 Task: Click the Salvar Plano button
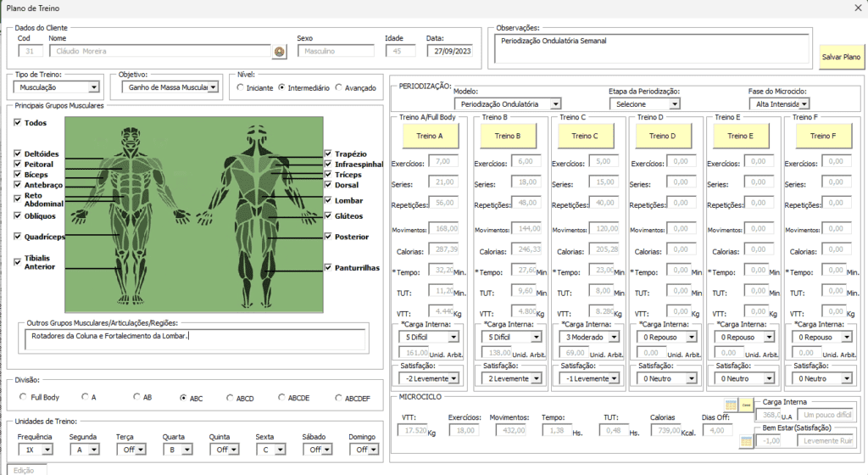tap(841, 57)
